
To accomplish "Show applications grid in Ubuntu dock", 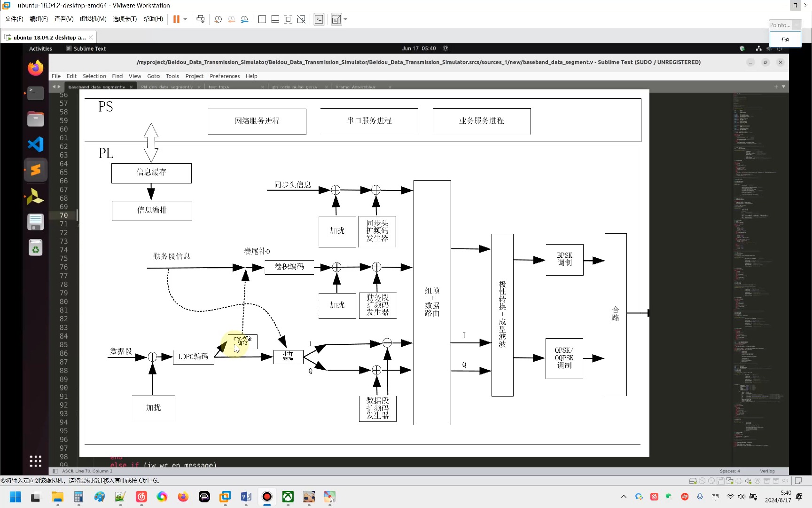I will pyautogui.click(x=36, y=461).
